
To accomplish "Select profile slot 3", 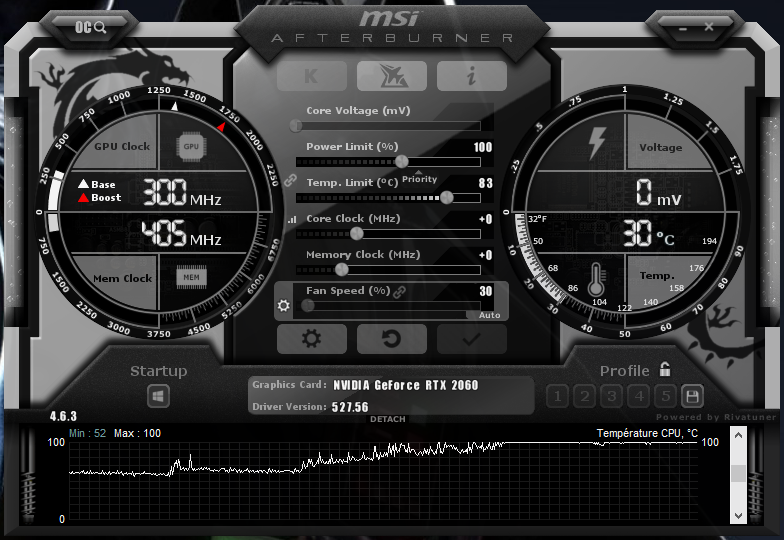I will click(x=612, y=396).
